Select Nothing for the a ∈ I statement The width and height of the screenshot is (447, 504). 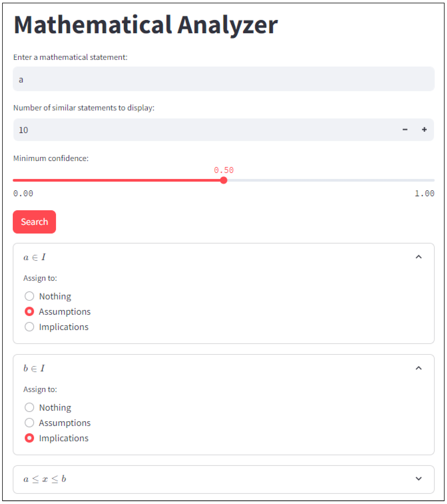(29, 296)
